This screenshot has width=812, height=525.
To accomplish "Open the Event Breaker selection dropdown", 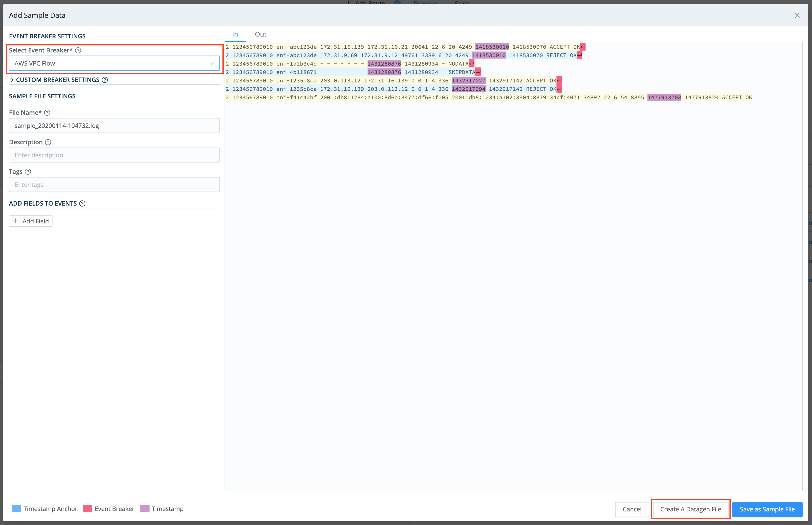I will 114,63.
